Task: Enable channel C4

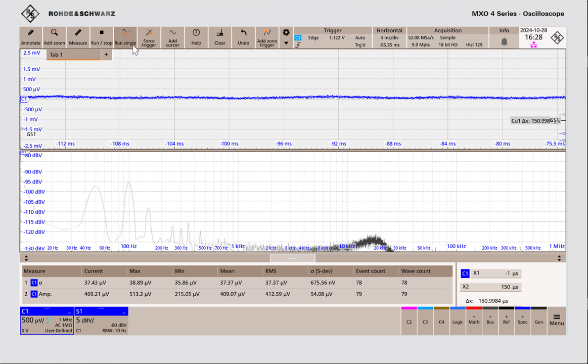Action: (441, 321)
